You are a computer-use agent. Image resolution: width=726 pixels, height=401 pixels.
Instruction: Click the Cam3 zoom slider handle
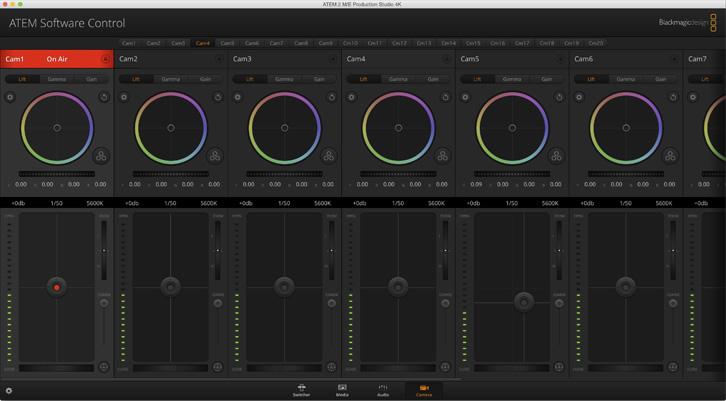[332, 250]
